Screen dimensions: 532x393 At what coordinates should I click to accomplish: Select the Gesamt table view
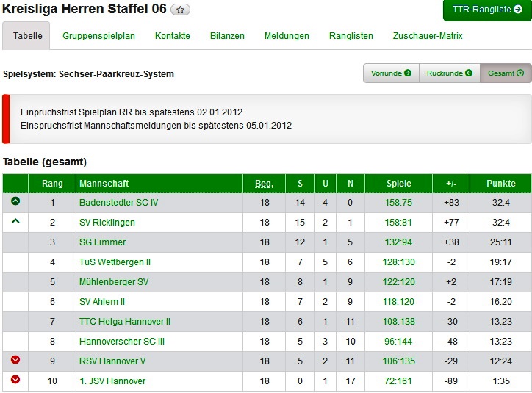point(506,73)
